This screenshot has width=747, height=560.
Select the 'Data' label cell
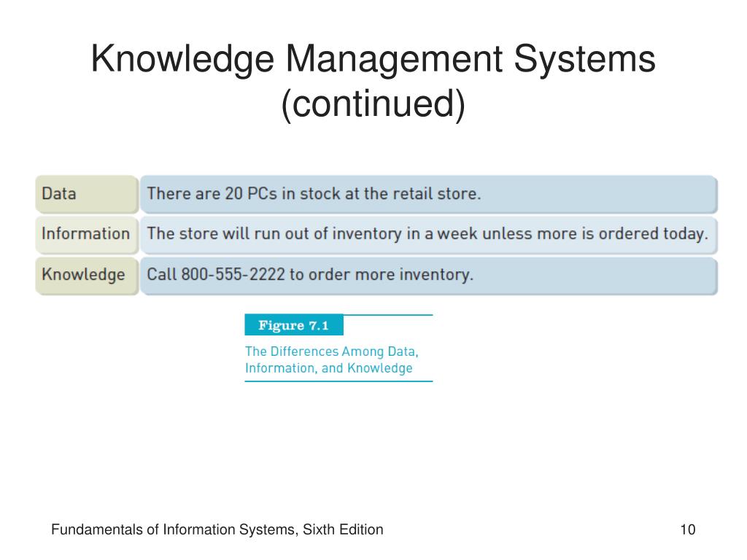[x=88, y=194]
